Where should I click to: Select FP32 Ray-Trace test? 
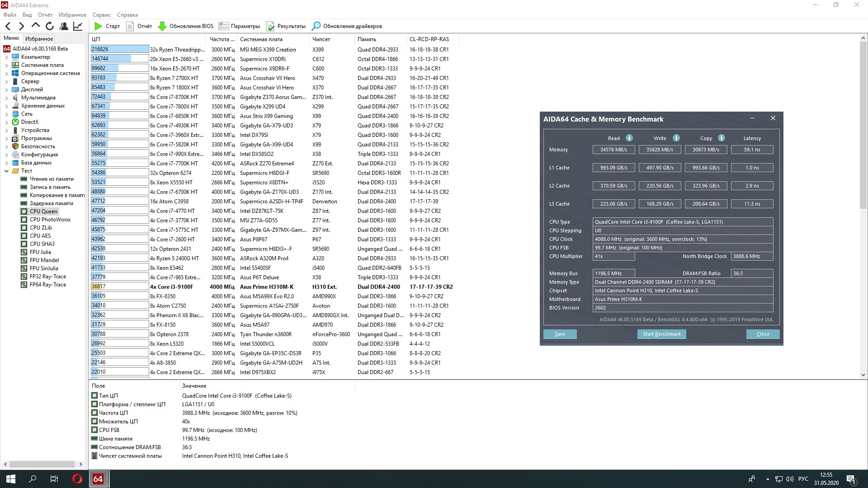(x=48, y=277)
